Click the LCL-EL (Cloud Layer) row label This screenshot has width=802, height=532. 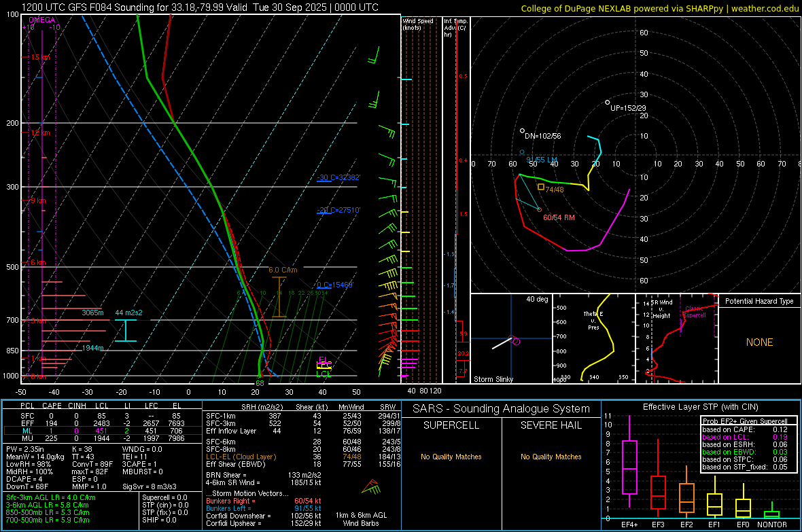coord(241,457)
